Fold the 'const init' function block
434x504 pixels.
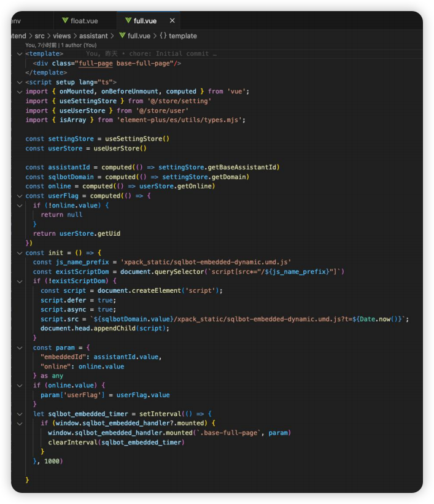[x=20, y=253]
